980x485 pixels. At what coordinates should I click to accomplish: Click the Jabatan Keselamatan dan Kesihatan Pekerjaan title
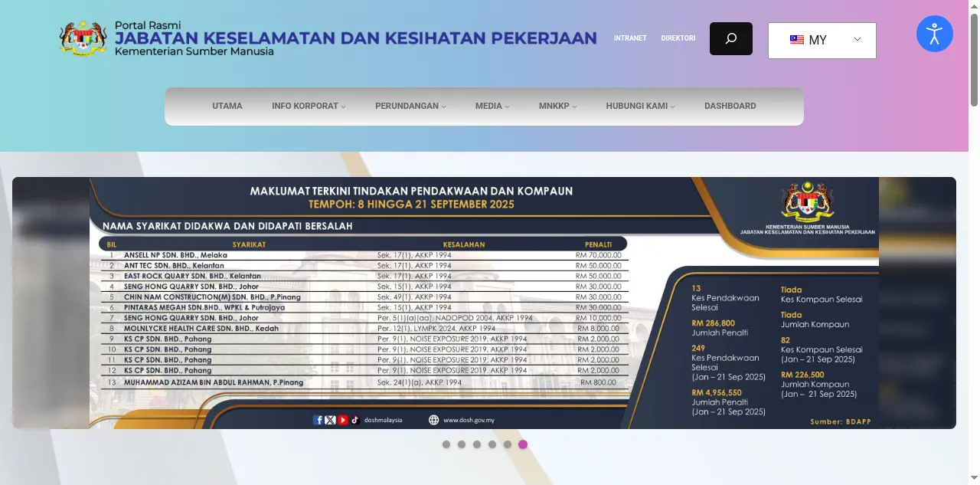coord(356,38)
